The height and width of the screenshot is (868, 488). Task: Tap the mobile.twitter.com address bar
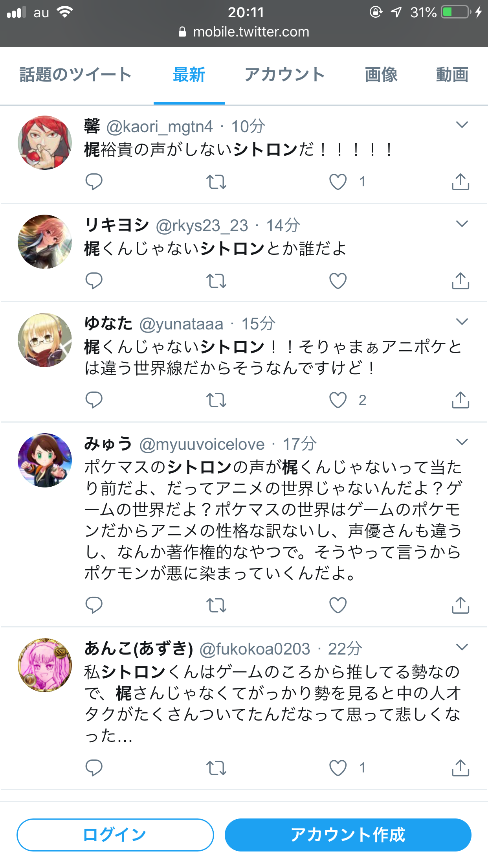[x=244, y=32]
